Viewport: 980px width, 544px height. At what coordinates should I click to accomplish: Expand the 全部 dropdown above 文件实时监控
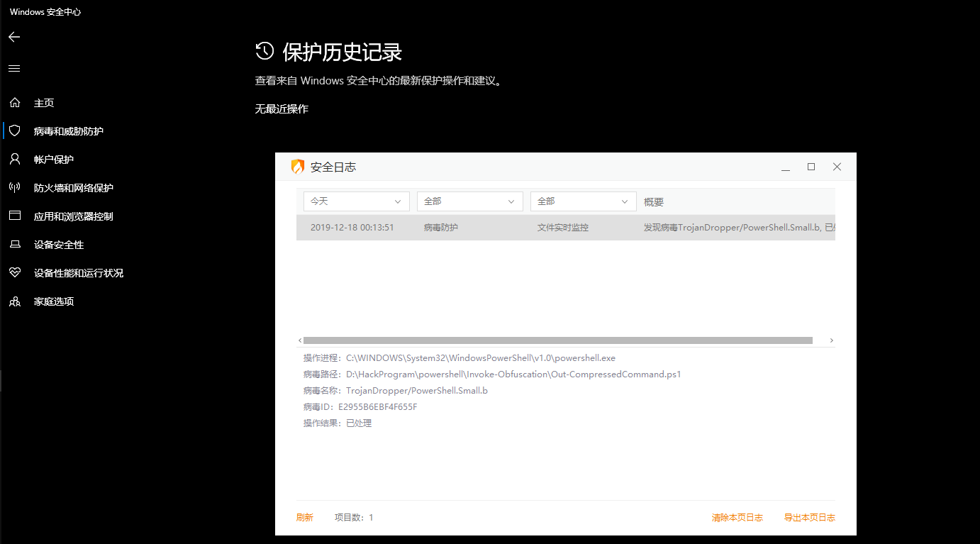coord(584,201)
